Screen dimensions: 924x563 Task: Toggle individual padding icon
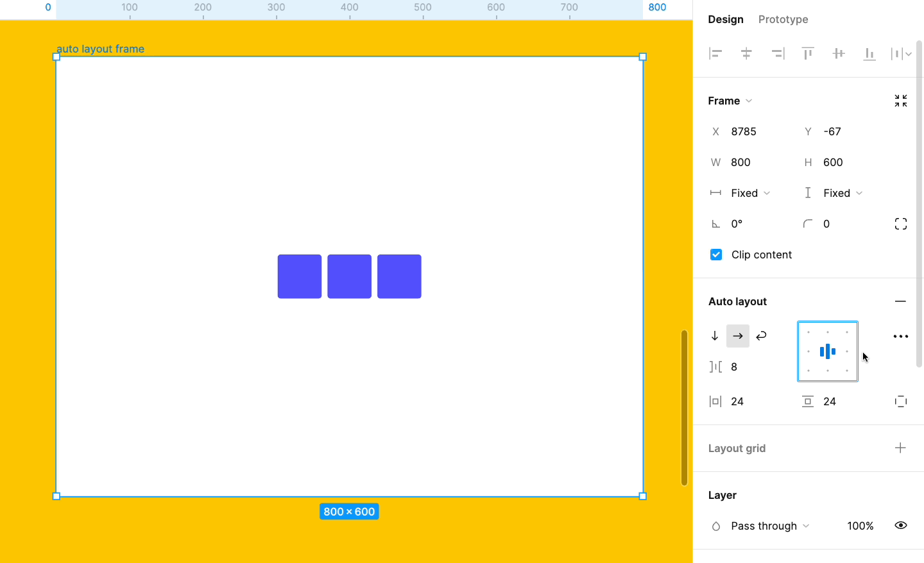(x=901, y=401)
